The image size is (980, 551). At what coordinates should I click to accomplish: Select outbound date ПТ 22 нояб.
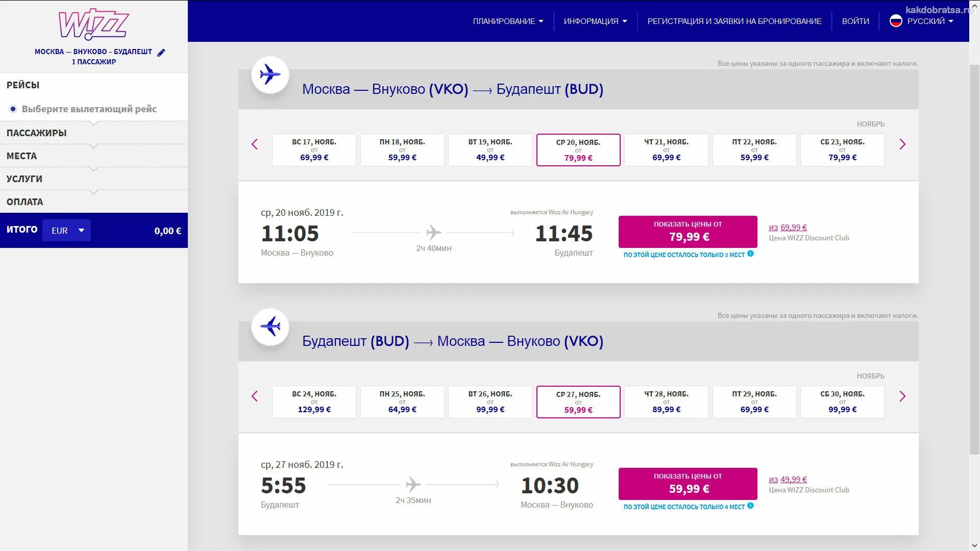[x=754, y=150]
